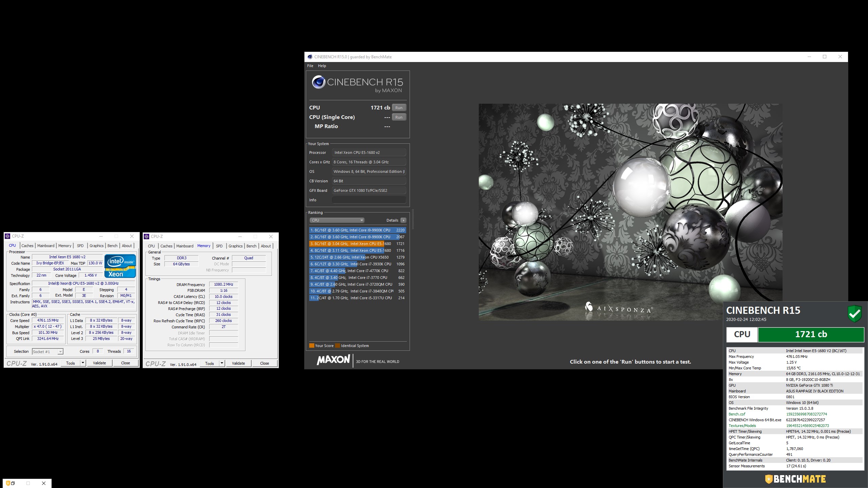Image resolution: width=868 pixels, height=488 pixels.
Task: Open the File menu in Cinebench
Action: click(310, 66)
